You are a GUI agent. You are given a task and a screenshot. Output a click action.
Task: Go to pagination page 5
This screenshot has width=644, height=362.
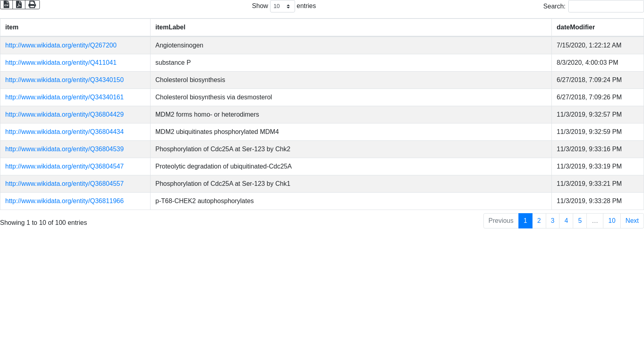point(580,221)
